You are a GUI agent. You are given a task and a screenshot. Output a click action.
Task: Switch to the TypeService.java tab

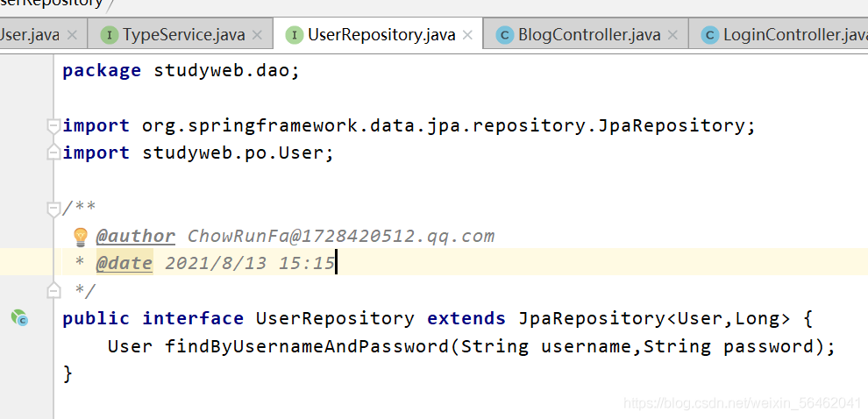coord(183,35)
